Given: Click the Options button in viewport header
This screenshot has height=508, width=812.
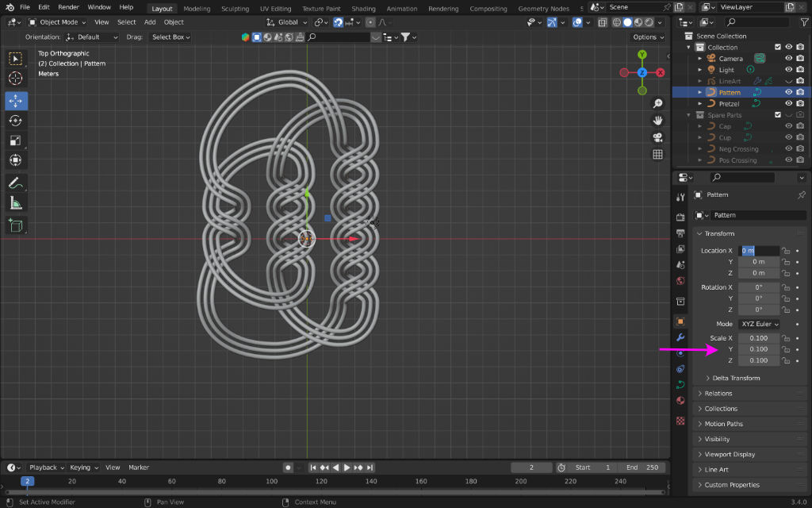Looking at the screenshot, I should click(648, 37).
